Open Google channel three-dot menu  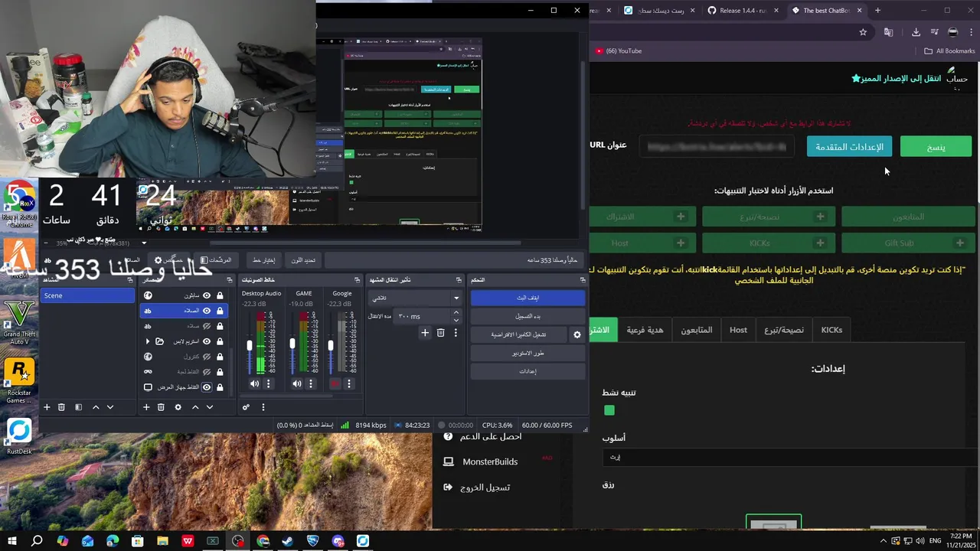[349, 384]
